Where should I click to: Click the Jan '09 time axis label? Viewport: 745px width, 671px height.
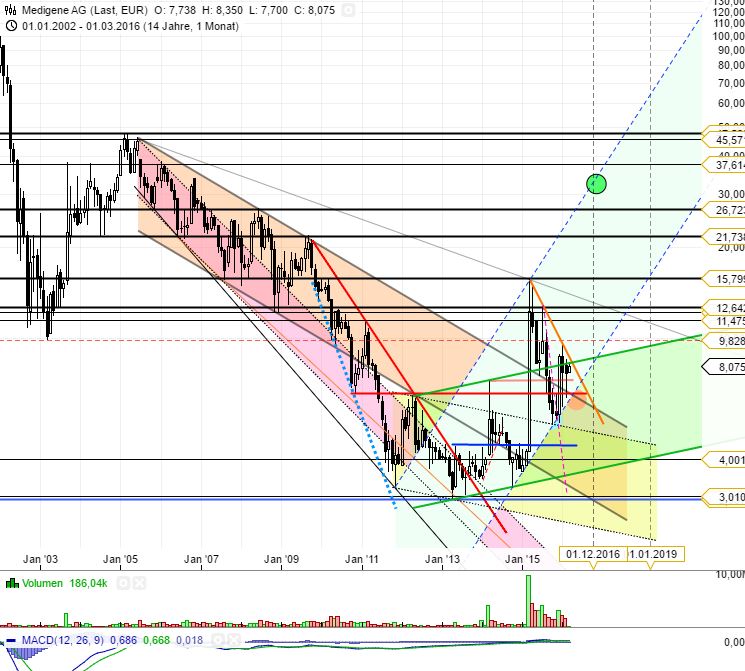point(281,559)
